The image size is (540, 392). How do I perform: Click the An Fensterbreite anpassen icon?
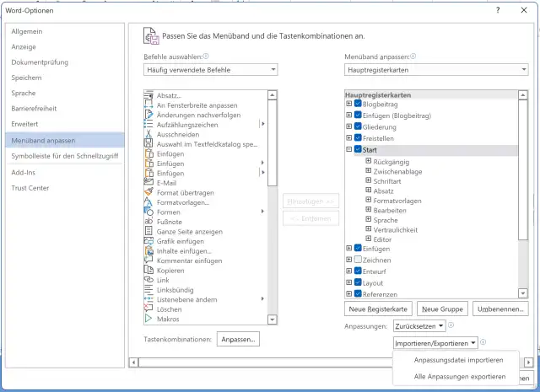[x=148, y=105]
